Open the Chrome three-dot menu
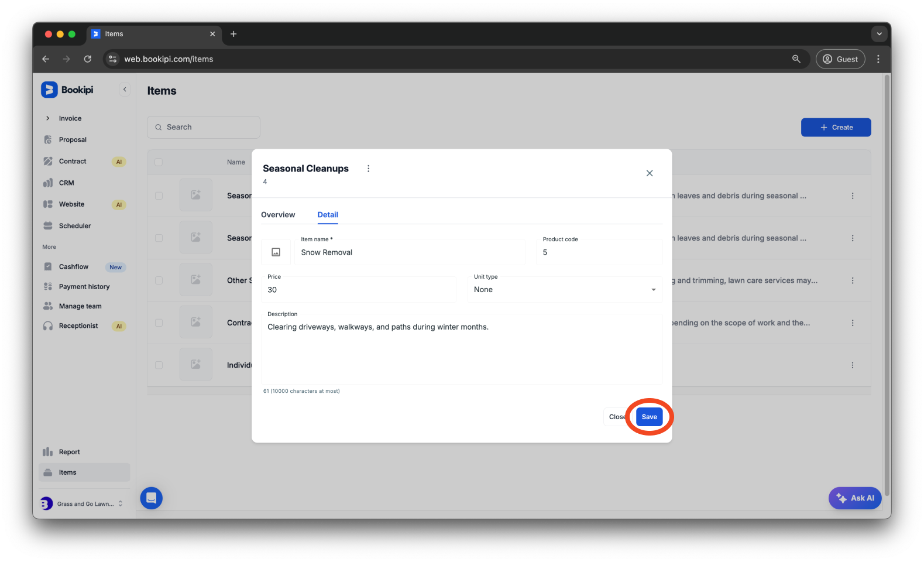 coord(878,59)
